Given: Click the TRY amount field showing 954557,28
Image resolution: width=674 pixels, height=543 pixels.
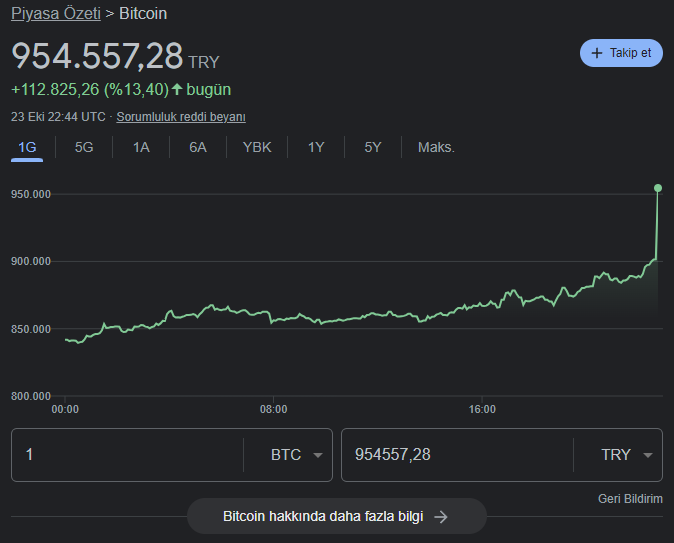Looking at the screenshot, I should 457,455.
